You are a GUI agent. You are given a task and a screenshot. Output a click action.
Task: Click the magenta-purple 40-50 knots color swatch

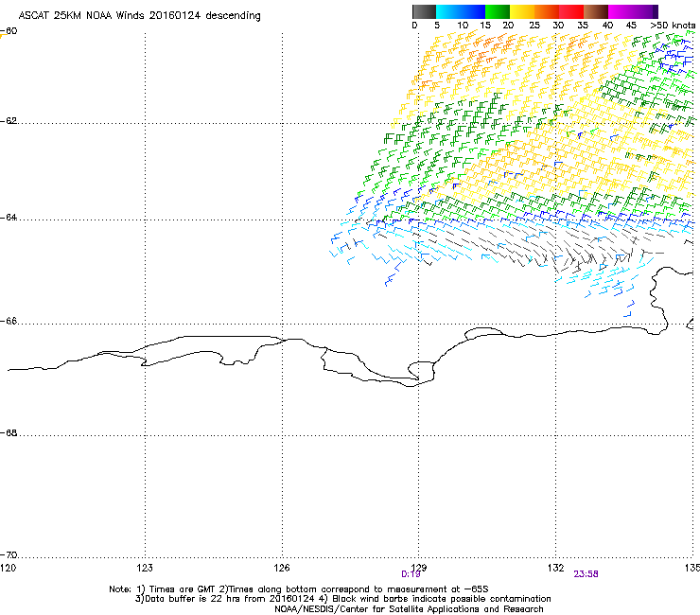(633, 11)
